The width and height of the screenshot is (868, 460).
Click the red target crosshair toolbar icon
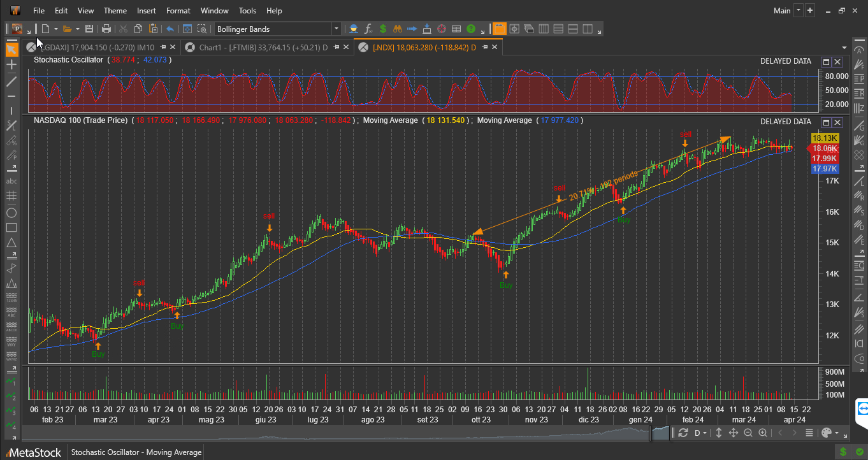442,29
